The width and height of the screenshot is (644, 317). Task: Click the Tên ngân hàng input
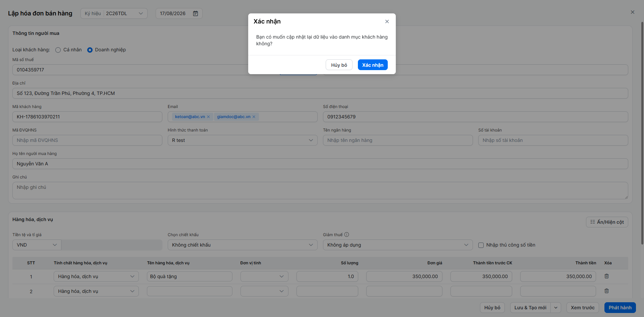tap(398, 140)
